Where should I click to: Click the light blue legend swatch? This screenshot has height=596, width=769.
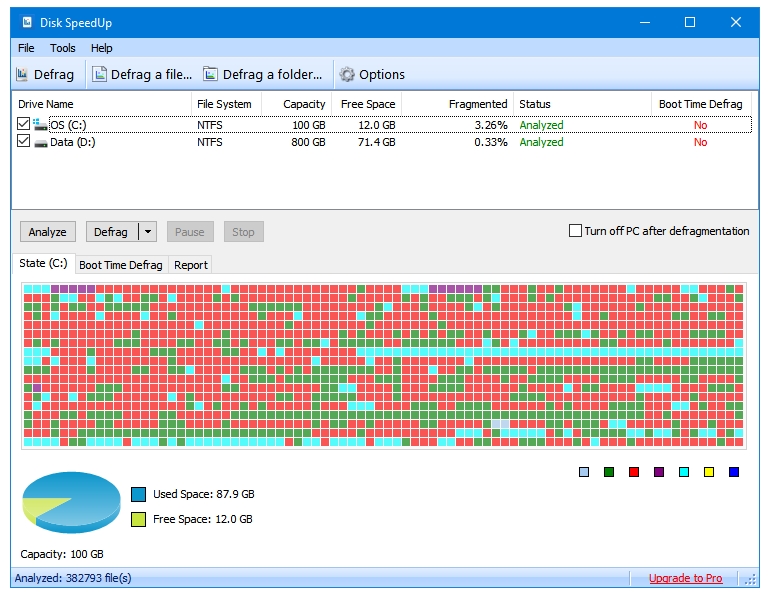tap(584, 472)
